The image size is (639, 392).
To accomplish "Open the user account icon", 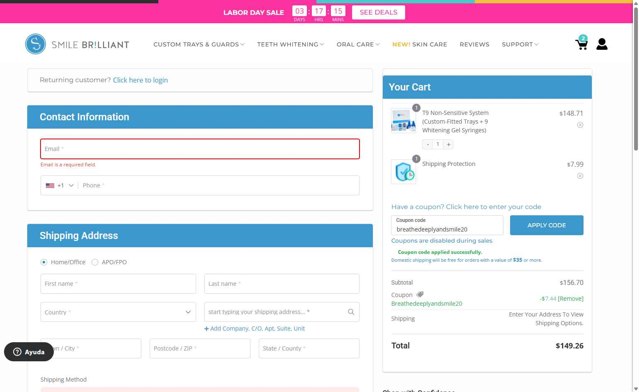I will tap(602, 44).
